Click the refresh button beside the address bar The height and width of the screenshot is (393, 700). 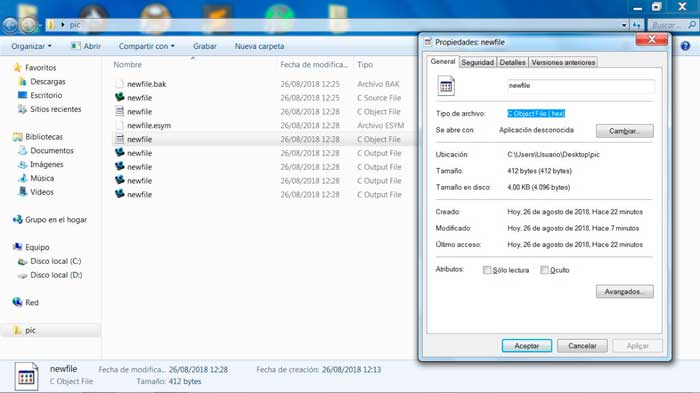636,25
